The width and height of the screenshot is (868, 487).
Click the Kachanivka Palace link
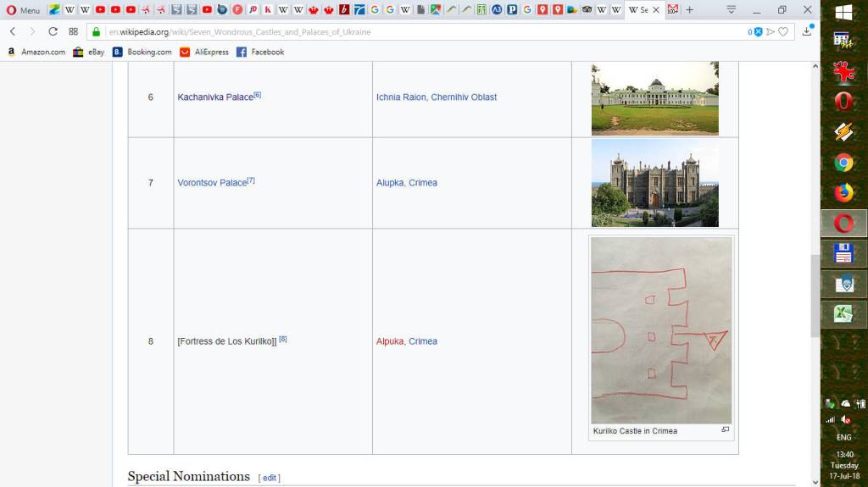point(215,97)
